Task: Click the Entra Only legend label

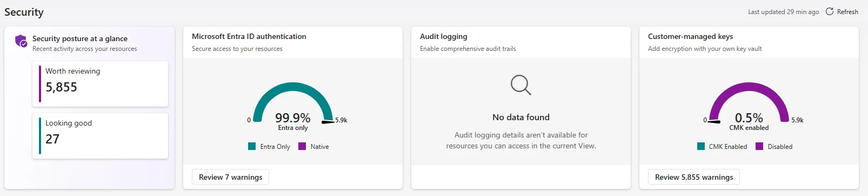Action: click(275, 147)
